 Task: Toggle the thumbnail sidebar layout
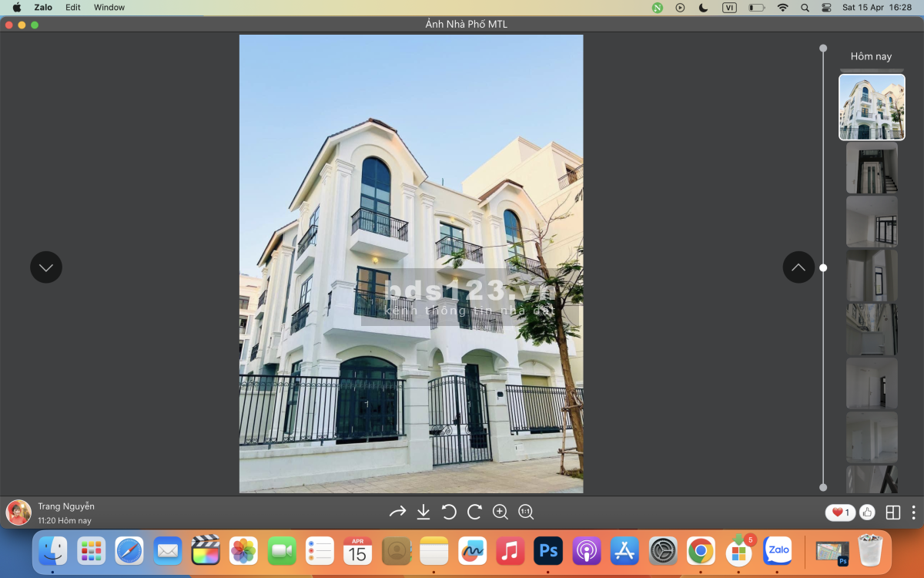pos(893,512)
